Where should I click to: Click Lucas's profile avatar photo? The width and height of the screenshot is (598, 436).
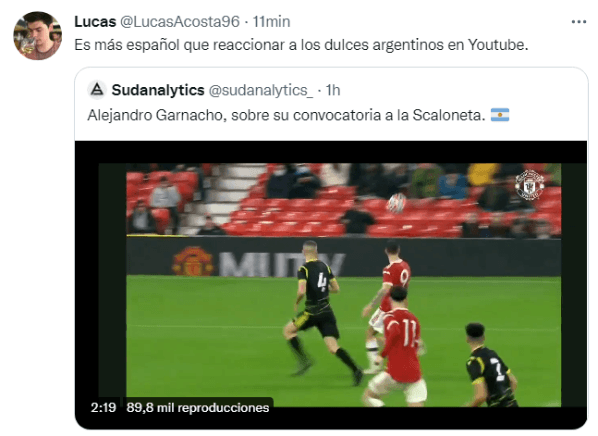point(37,35)
